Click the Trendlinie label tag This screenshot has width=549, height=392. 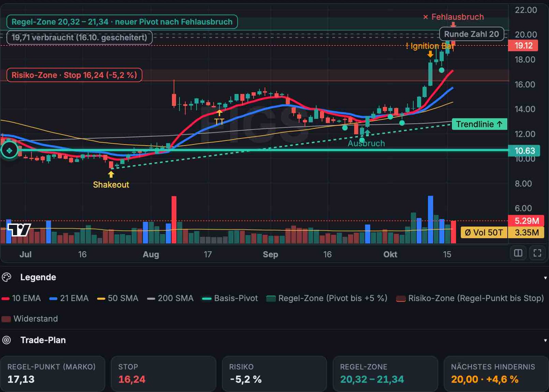click(479, 124)
